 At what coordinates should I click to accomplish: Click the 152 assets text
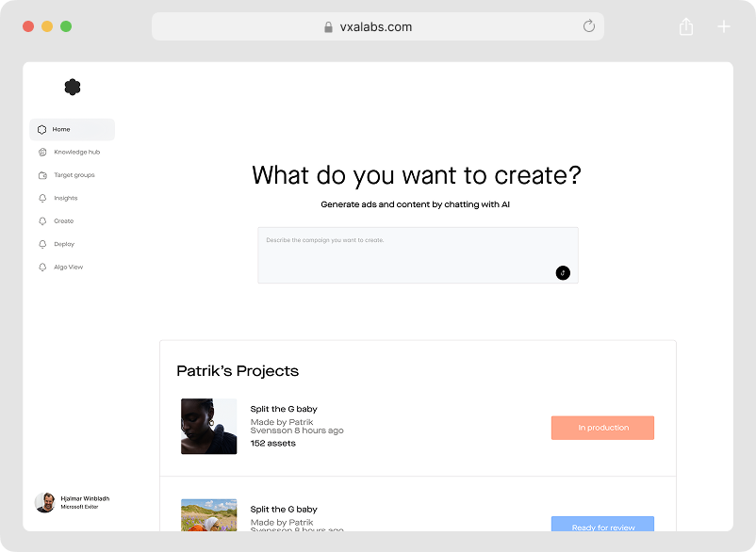[x=272, y=443]
